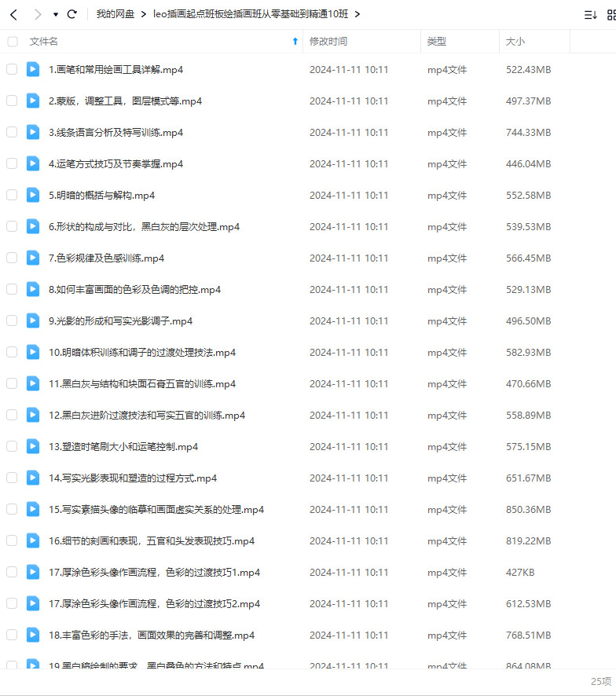Refresh the file list
Image resolution: width=616 pixels, height=696 pixels.
coord(72,14)
